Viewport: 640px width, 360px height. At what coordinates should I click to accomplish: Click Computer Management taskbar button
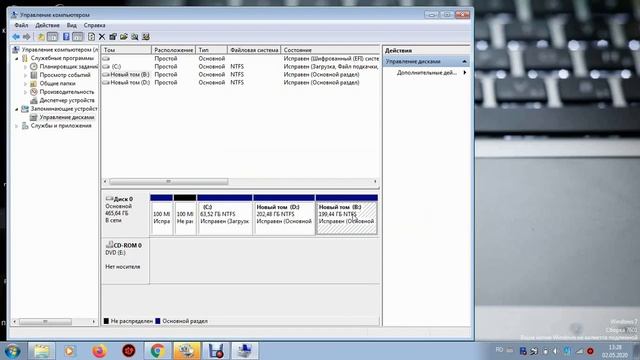245,351
